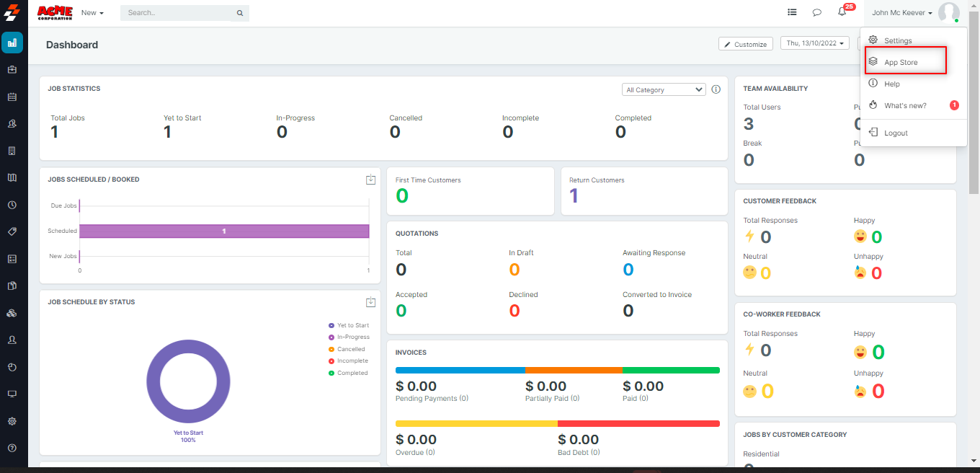Click the price tag icon in sidebar

[x=12, y=231]
